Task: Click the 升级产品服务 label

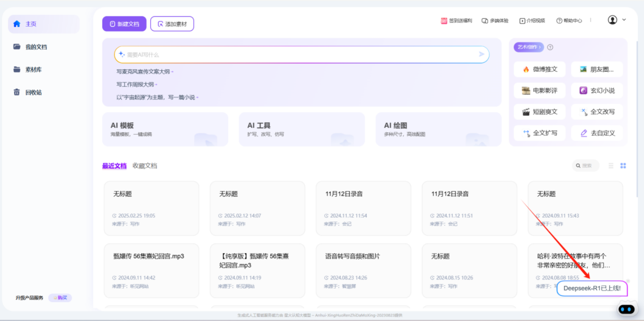Action: tap(30, 298)
